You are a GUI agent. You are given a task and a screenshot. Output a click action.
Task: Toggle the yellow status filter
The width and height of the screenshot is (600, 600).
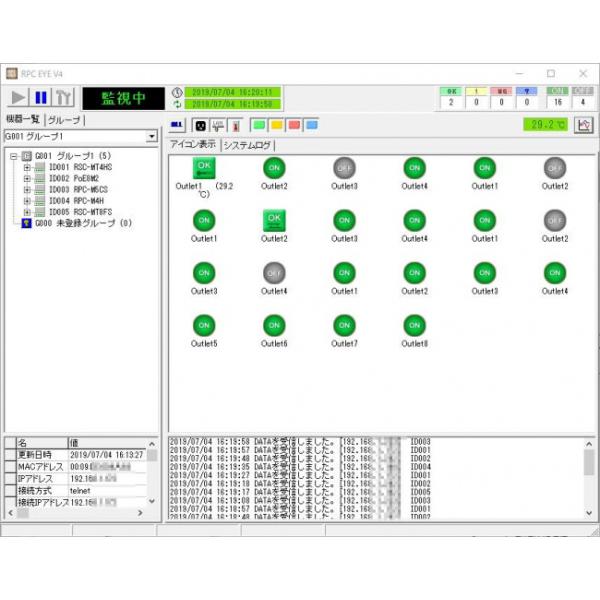click(x=277, y=125)
